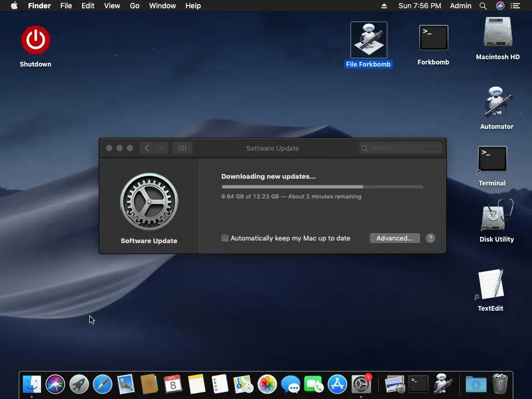Open Reminders in the Dock
The image size is (532, 399).
pos(220,384)
